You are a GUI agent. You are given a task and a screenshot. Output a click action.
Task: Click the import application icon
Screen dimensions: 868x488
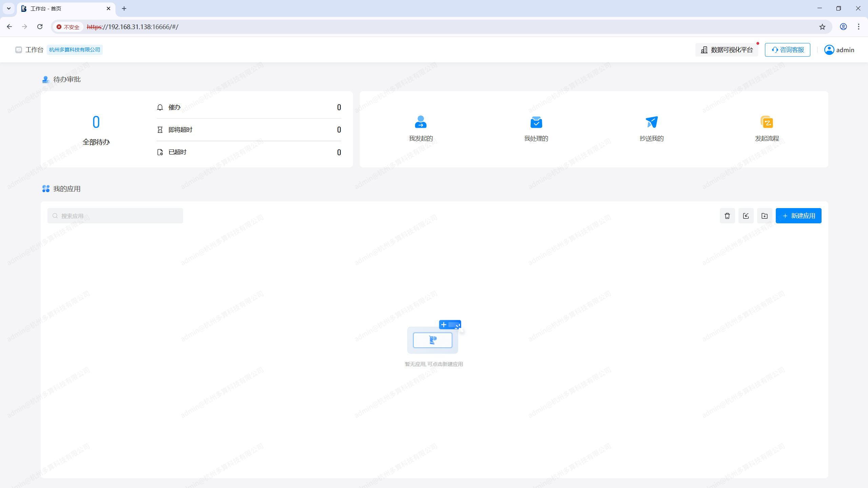click(746, 216)
